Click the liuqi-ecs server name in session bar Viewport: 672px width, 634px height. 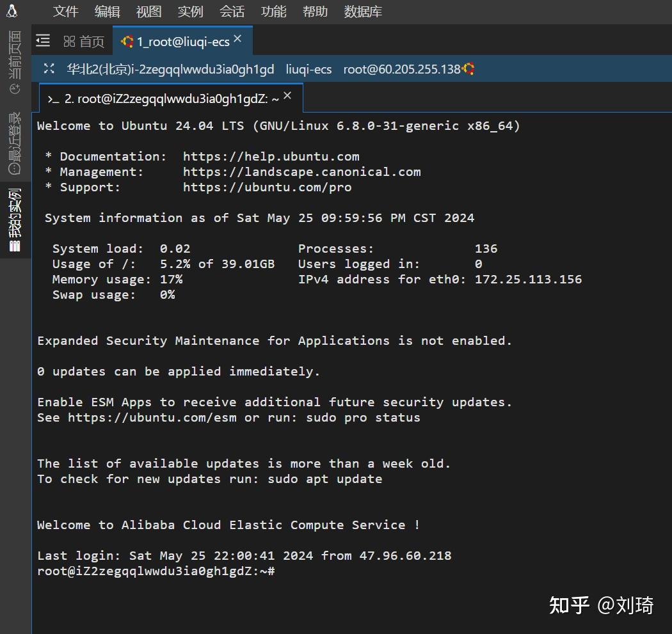308,68
